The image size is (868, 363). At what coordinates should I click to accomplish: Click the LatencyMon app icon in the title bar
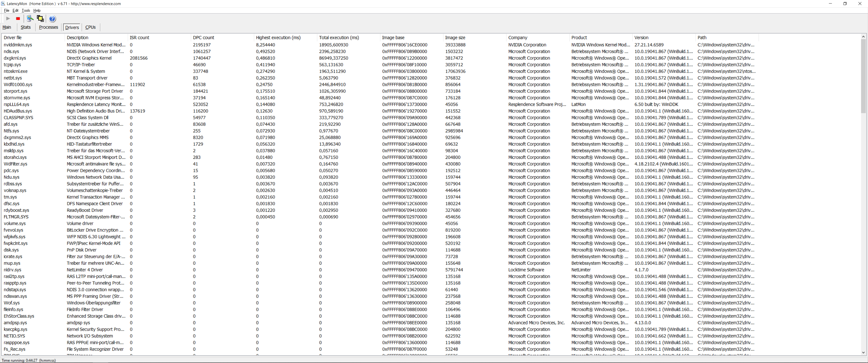tap(3, 4)
